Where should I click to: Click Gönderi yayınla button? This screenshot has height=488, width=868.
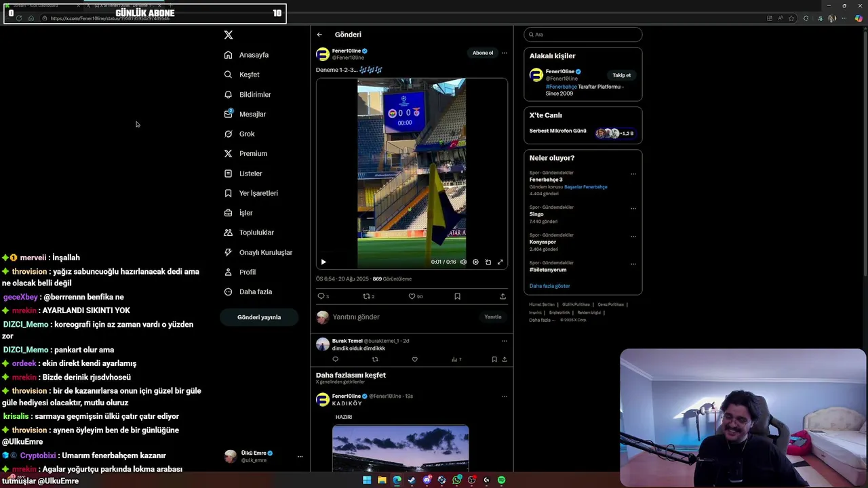259,317
